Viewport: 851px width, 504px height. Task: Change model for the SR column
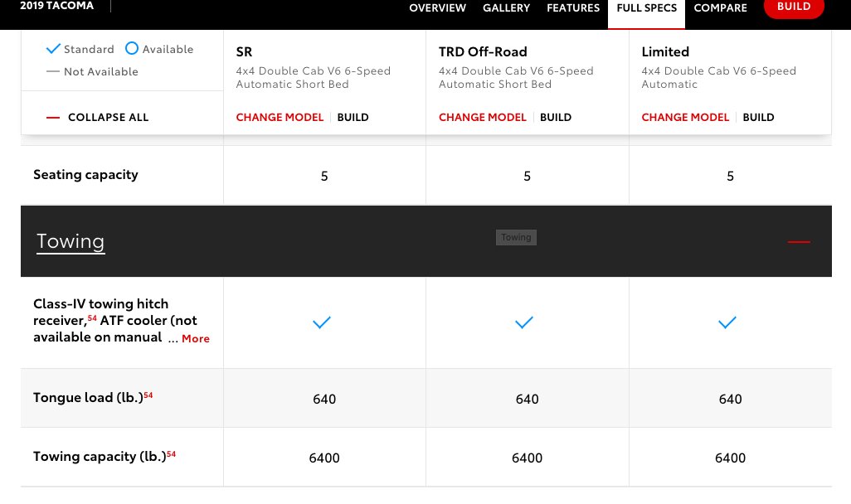pos(280,117)
